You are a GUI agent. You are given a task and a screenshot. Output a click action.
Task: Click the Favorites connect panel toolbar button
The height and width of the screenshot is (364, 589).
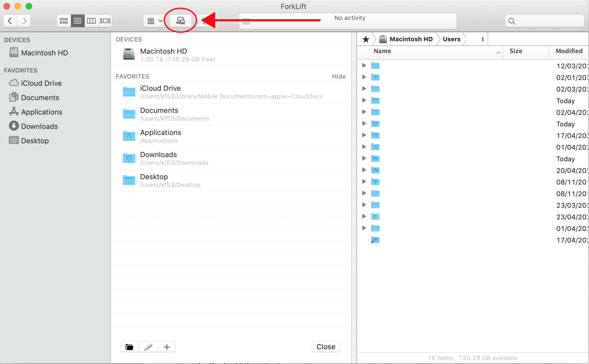click(181, 21)
